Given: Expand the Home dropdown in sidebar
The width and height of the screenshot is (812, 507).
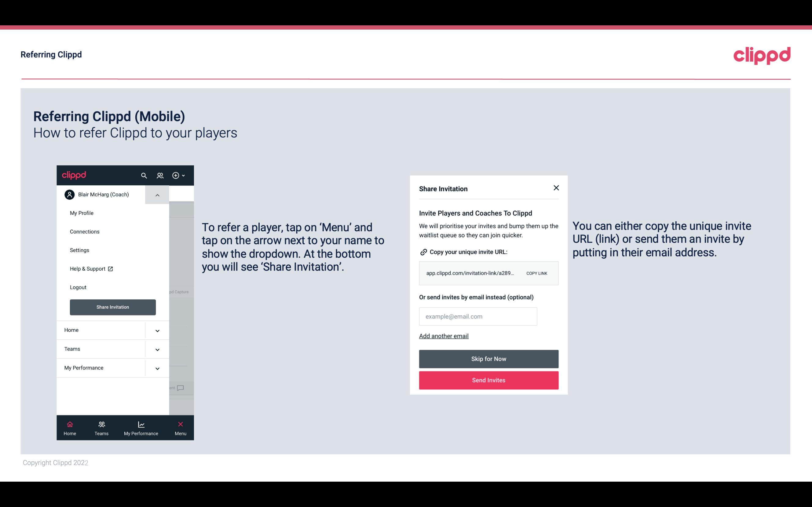Looking at the screenshot, I should pyautogui.click(x=157, y=330).
